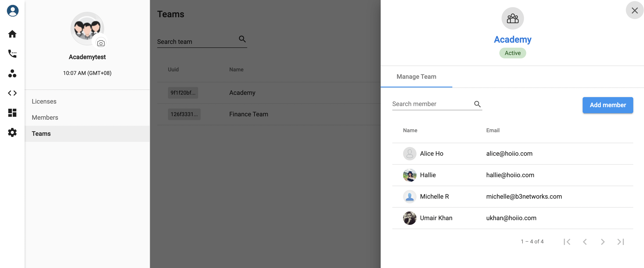This screenshot has width=644, height=268.
Task: Click the Email column header
Action: click(493, 130)
